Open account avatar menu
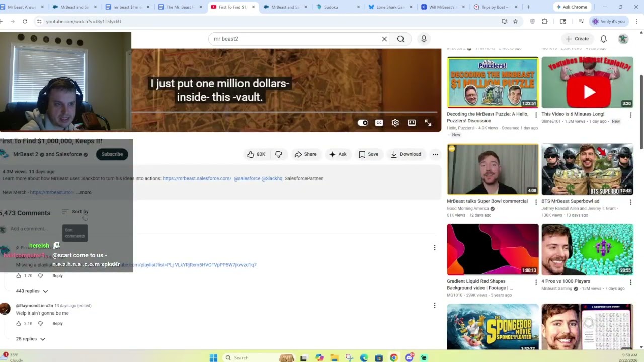The image size is (644, 362). [623, 39]
